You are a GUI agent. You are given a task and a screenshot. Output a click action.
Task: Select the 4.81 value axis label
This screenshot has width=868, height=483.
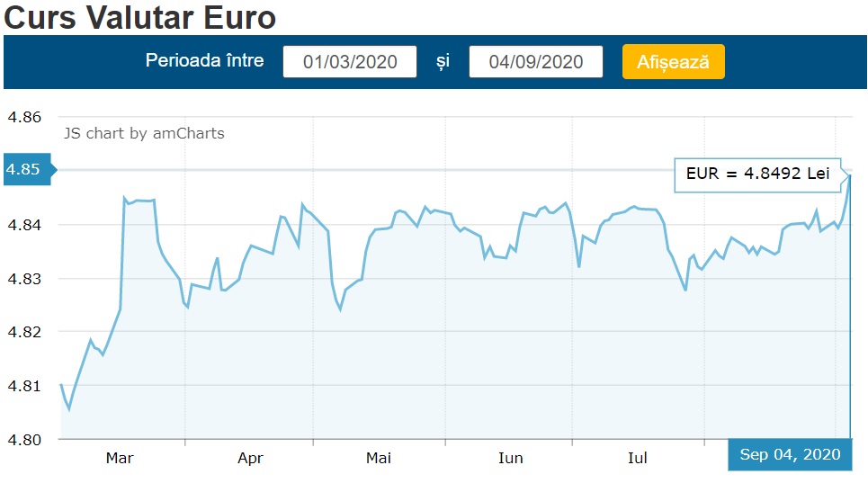(x=24, y=386)
